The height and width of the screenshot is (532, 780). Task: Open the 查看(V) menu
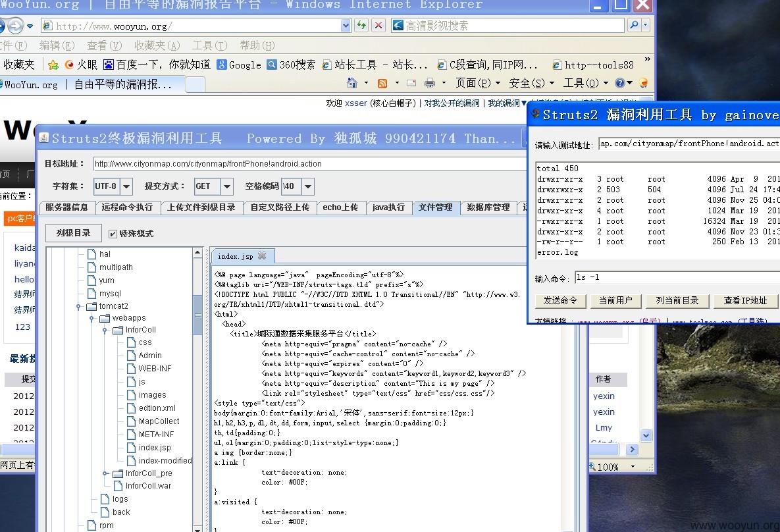pos(104,45)
